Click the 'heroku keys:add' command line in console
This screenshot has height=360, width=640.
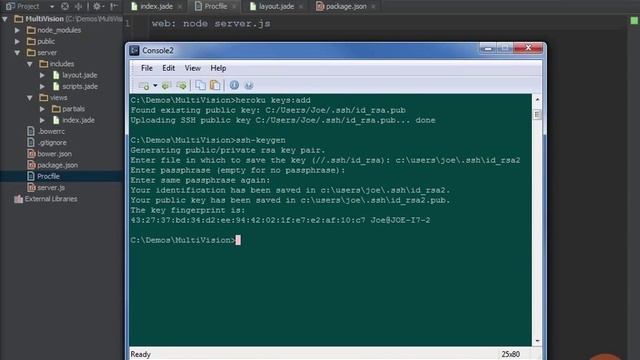[220, 100]
